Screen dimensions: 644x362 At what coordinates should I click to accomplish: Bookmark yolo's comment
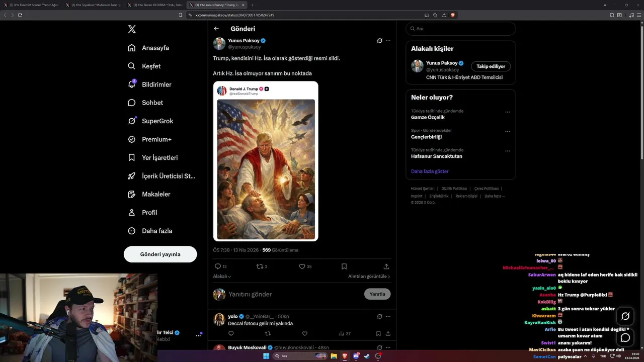coord(378,333)
